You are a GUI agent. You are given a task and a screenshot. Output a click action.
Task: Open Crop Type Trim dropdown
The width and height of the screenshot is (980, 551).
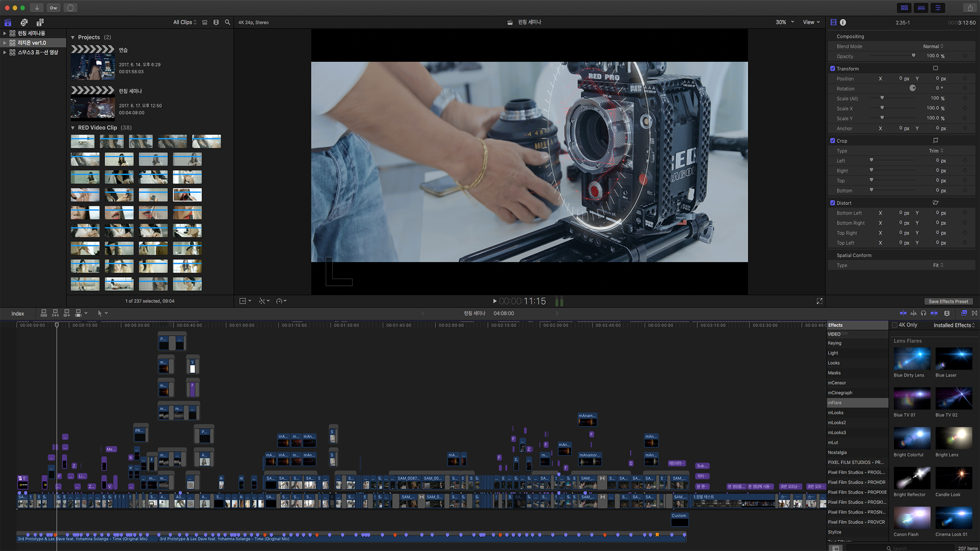(x=936, y=151)
